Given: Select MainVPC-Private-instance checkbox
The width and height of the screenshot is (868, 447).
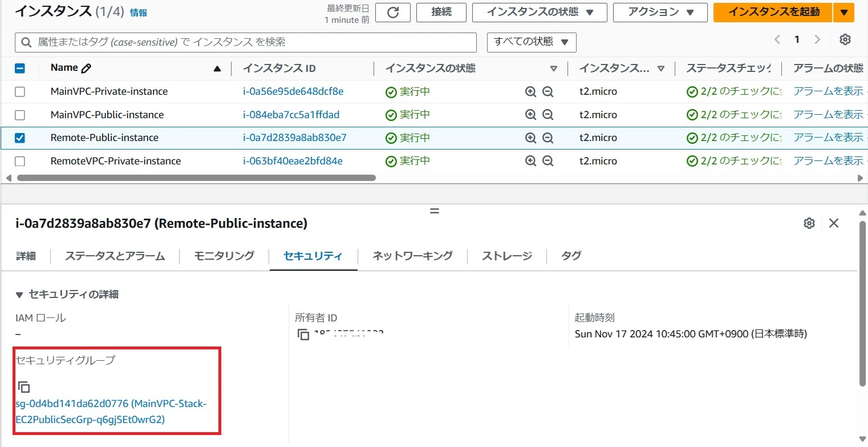Looking at the screenshot, I should pyautogui.click(x=20, y=91).
